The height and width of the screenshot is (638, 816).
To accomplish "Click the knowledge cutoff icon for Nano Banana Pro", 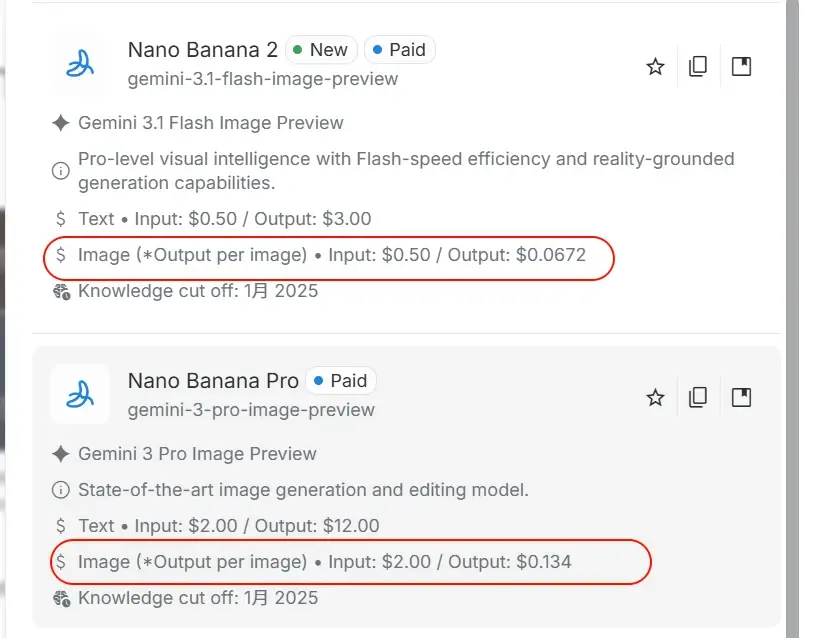I will coord(61,598).
